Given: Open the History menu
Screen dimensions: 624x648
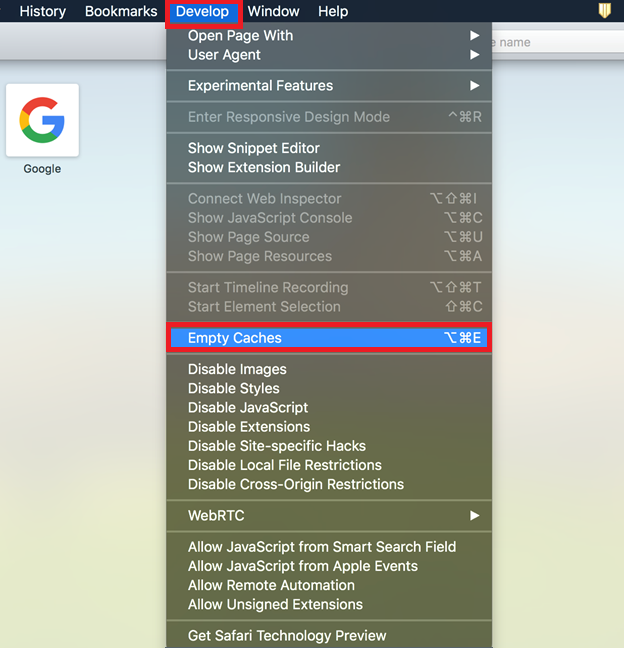Looking at the screenshot, I should pyautogui.click(x=42, y=11).
